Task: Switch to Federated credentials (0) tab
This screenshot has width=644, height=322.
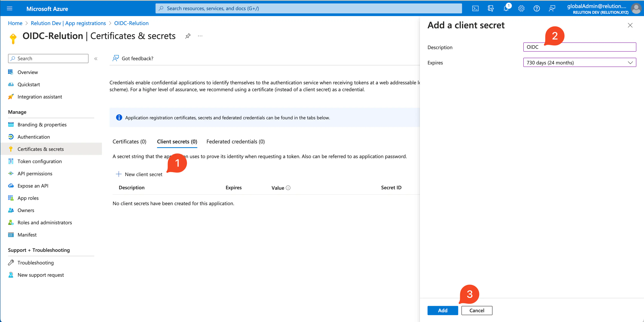Action: (x=235, y=141)
